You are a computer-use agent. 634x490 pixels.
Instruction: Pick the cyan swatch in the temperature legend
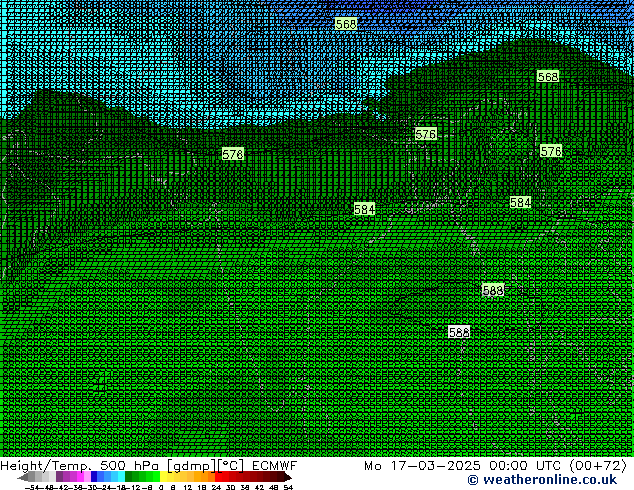click(121, 476)
